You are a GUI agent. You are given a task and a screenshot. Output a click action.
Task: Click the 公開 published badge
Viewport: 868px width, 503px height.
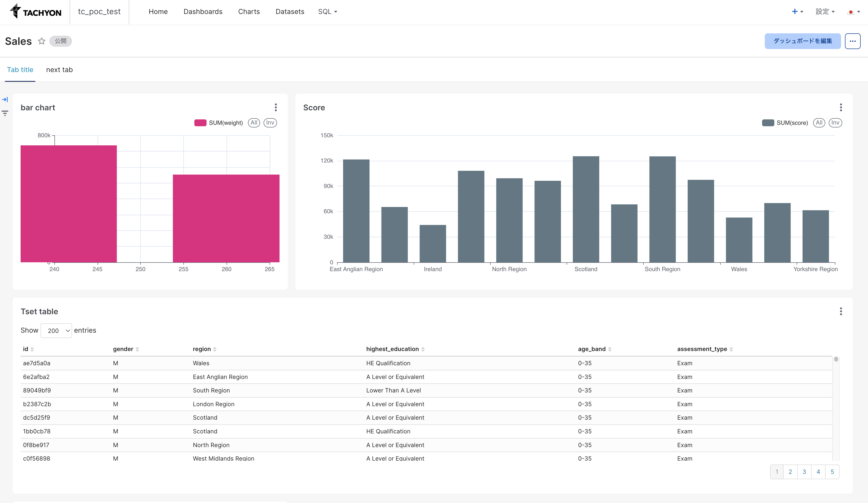pyautogui.click(x=61, y=41)
